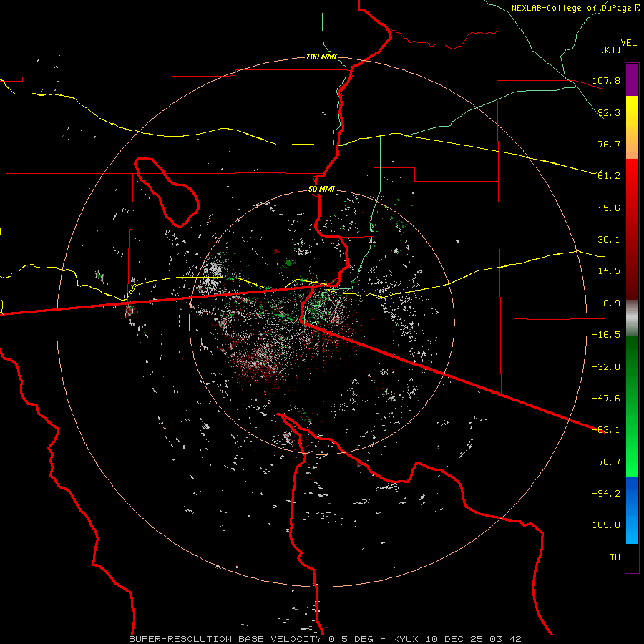
Task: Click the blue segment of velocity color bar
Action: 632,510
